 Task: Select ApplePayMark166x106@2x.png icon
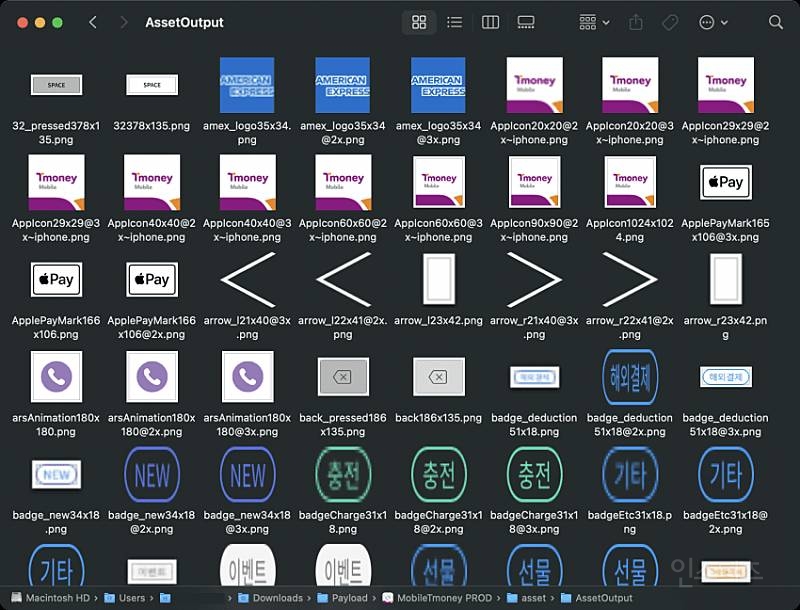(x=152, y=279)
